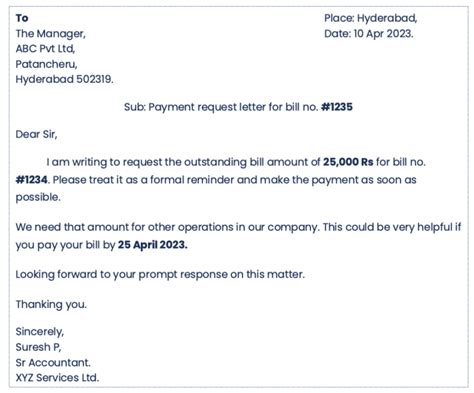Click the 'We need that amount' sentence
The width and height of the screenshot is (474, 393).
click(x=168, y=227)
